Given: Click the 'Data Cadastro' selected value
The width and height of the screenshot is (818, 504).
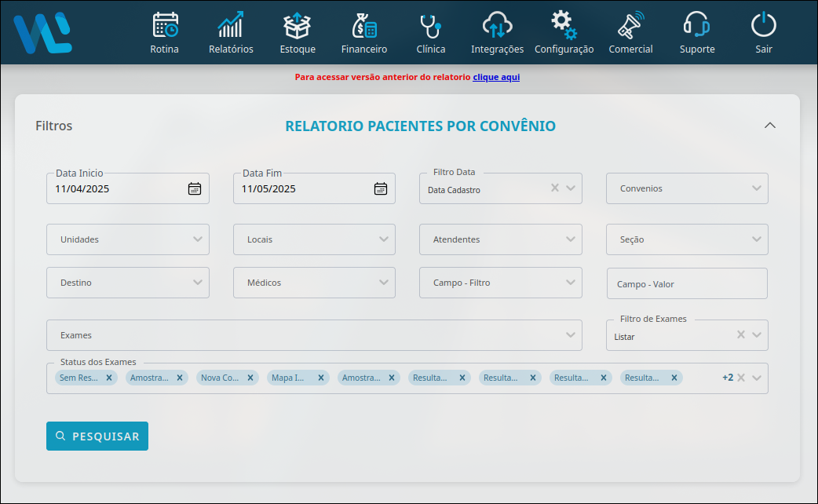Looking at the screenshot, I should pyautogui.click(x=454, y=190).
